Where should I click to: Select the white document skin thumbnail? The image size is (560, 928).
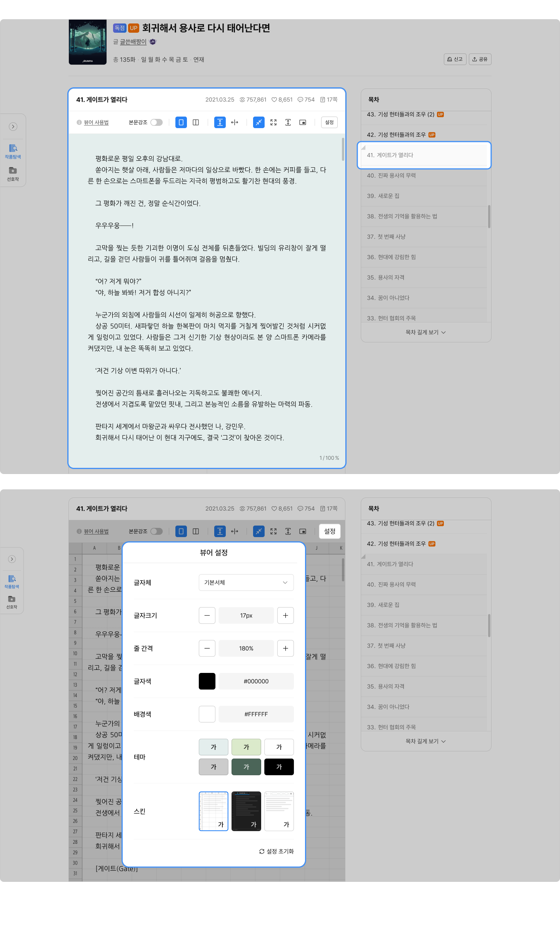tap(279, 811)
